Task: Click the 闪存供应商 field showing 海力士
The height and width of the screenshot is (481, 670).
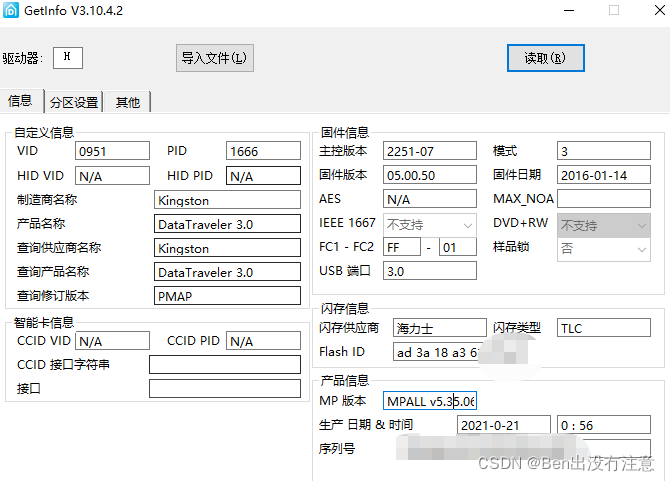Action: point(440,328)
